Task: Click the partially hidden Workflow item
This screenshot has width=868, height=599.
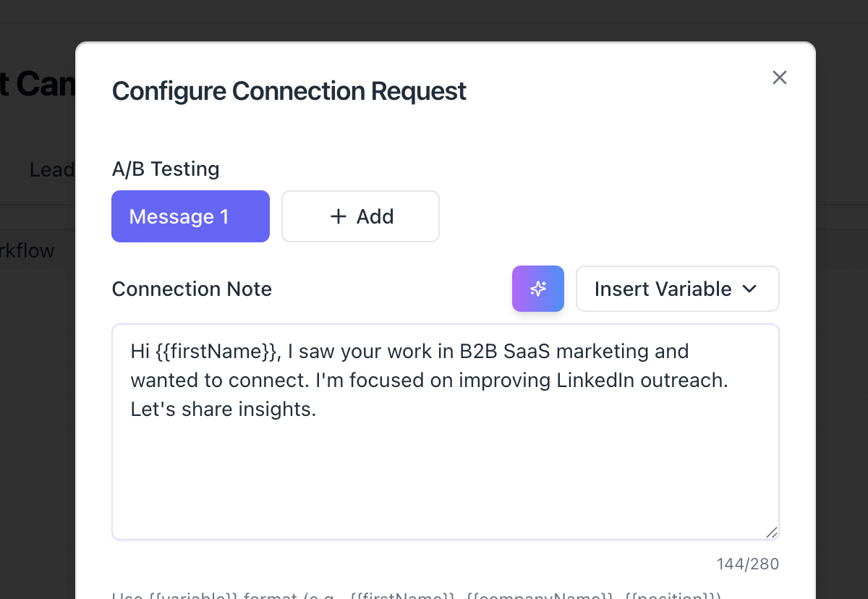Action: [27, 251]
